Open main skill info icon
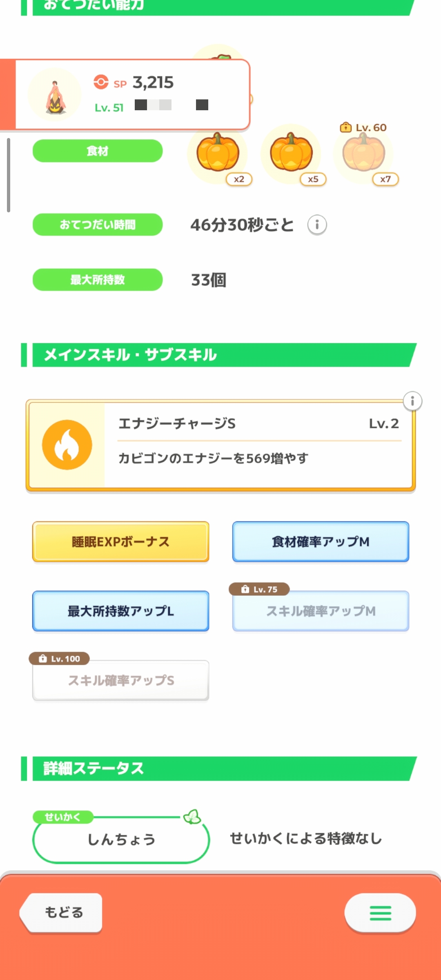The width and height of the screenshot is (441, 980). point(412,401)
